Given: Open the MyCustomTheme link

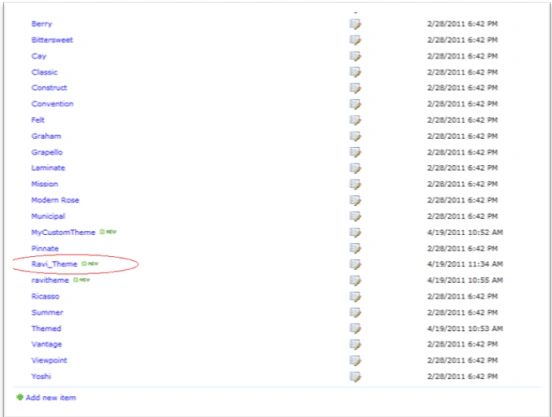Looking at the screenshot, I should (63, 233).
